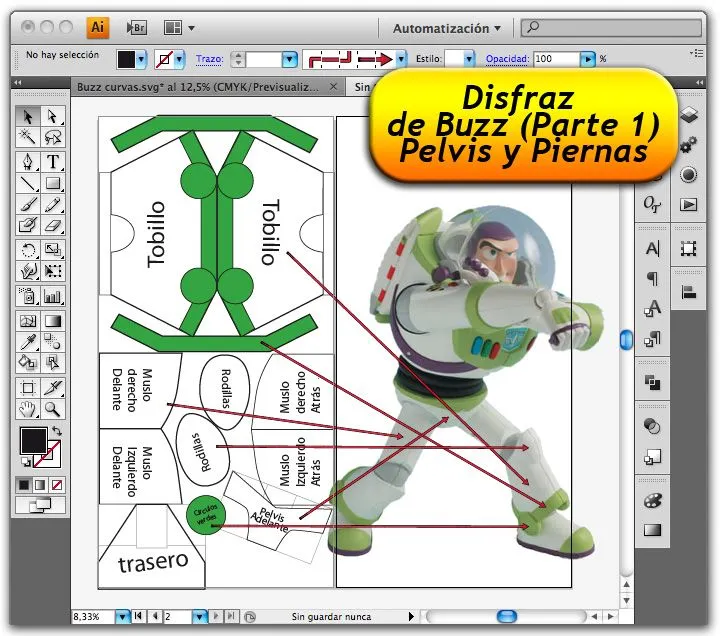Select the Symbol Sprayer tool
Image resolution: width=720 pixels, height=636 pixels.
[28, 296]
